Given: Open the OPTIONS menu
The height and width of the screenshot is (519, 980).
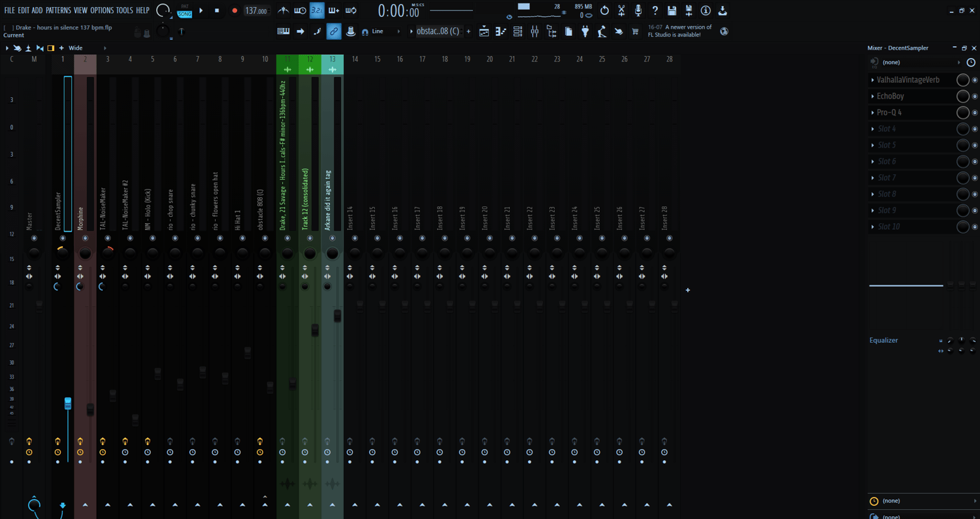Looking at the screenshot, I should 102,10.
